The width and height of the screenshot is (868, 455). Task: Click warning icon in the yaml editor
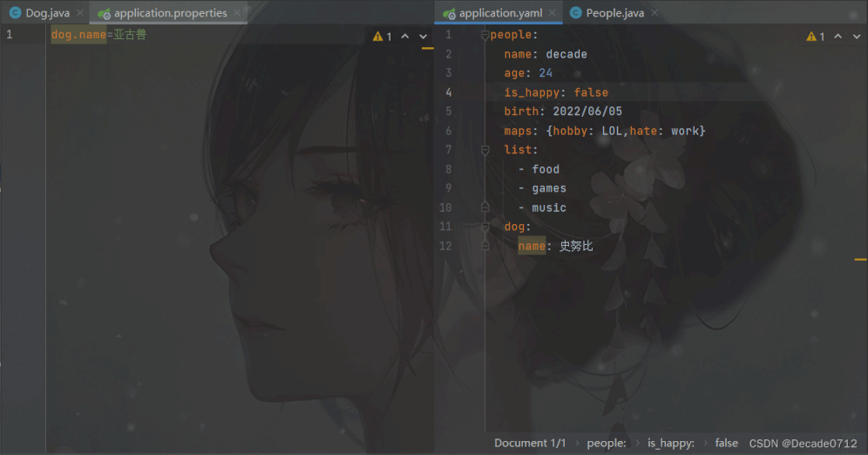(811, 37)
